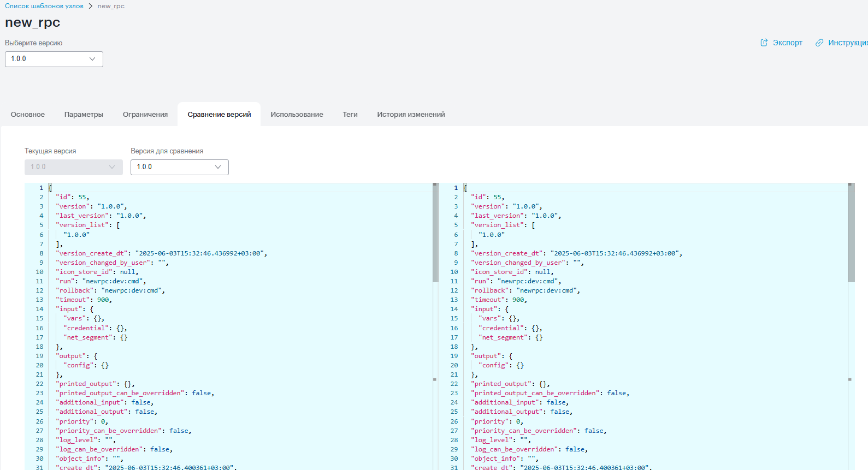Screen dimensions: 868x470
Task: Click the "version_changed_by_user" line in right editor
Action: 527,263
